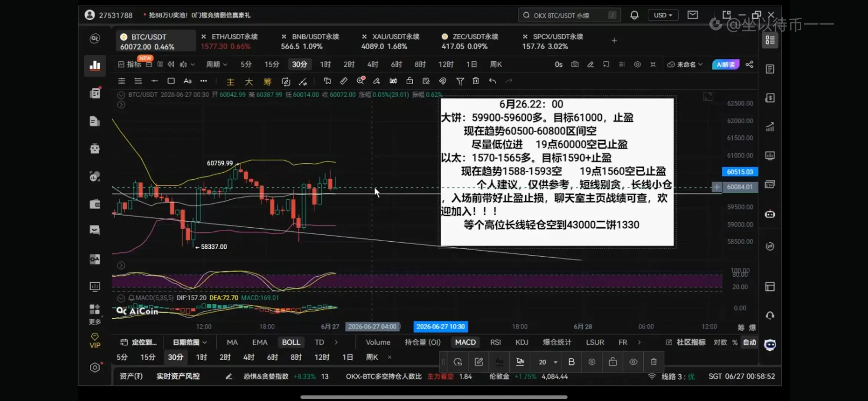This screenshot has height=401, width=868.
Task: Click the undo arrow in drawing toolbar
Action: click(492, 81)
